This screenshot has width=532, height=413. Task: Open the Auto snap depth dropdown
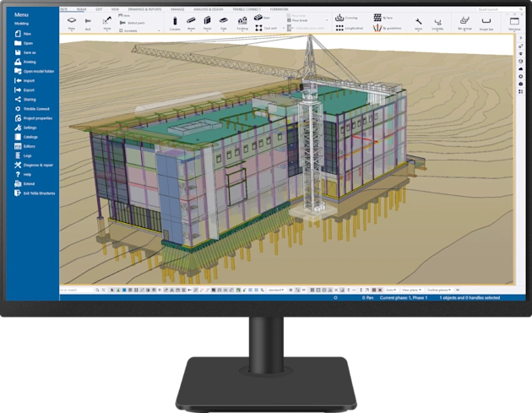pyautogui.click(x=391, y=291)
